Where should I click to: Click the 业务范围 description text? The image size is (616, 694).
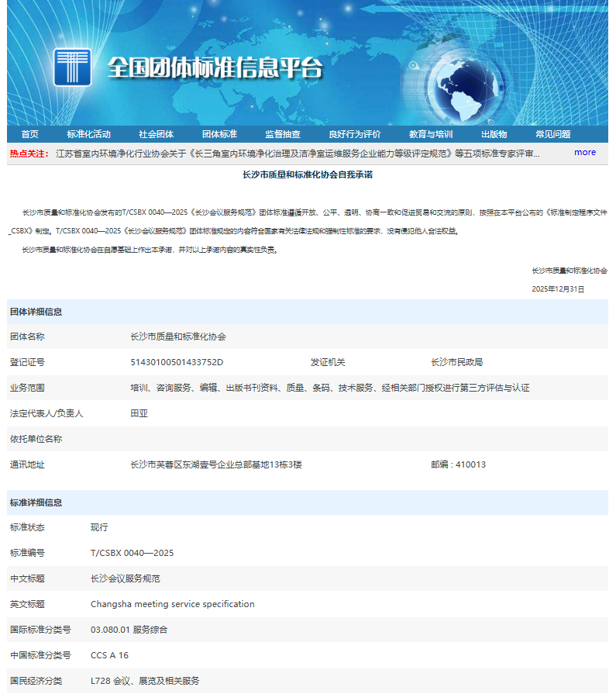(x=330, y=388)
